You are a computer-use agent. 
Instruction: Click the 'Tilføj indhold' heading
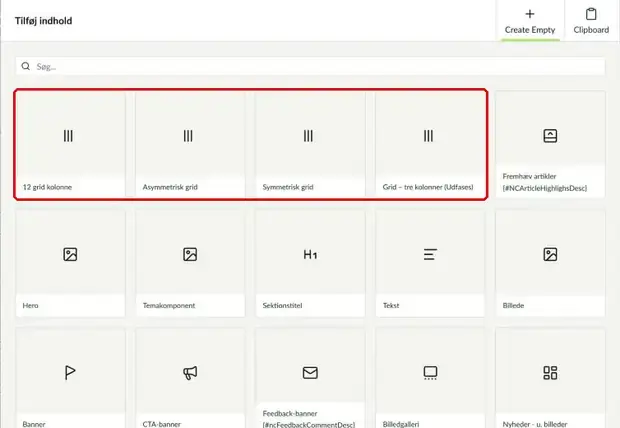[43, 21]
